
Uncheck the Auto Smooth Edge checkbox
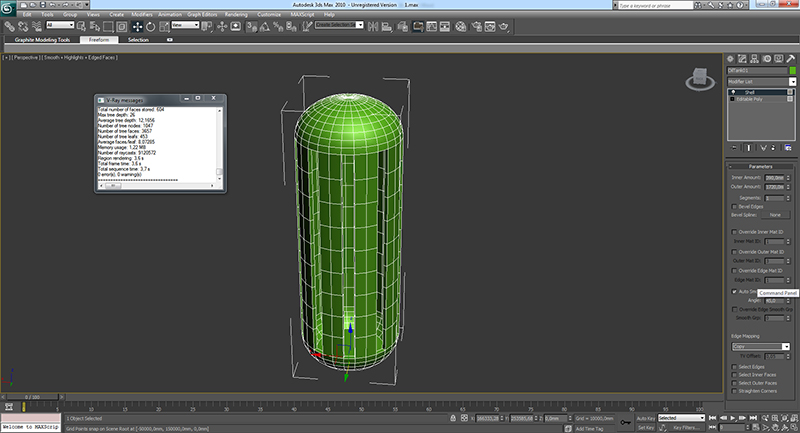coord(734,291)
